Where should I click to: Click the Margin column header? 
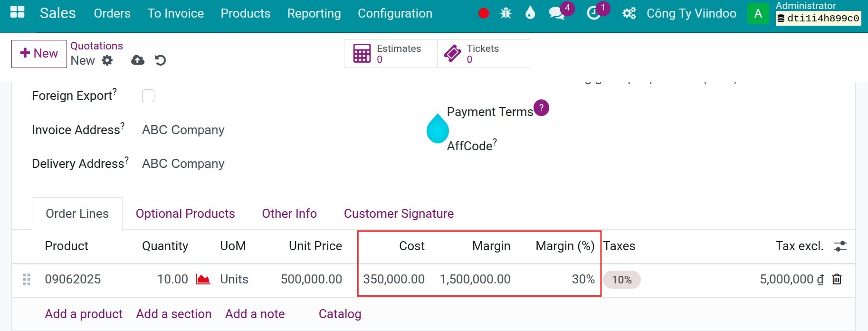pos(491,246)
